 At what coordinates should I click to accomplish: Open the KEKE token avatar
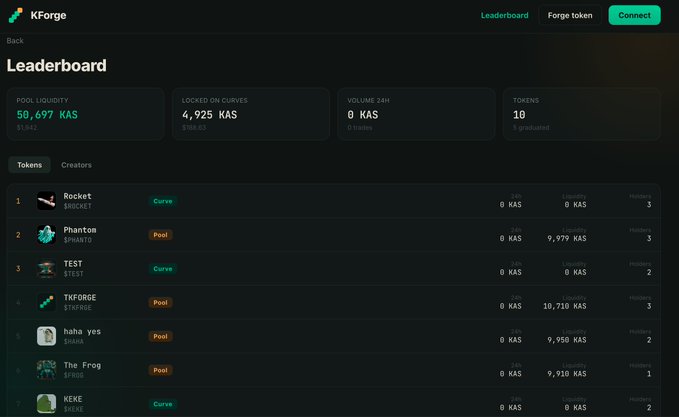(46, 404)
